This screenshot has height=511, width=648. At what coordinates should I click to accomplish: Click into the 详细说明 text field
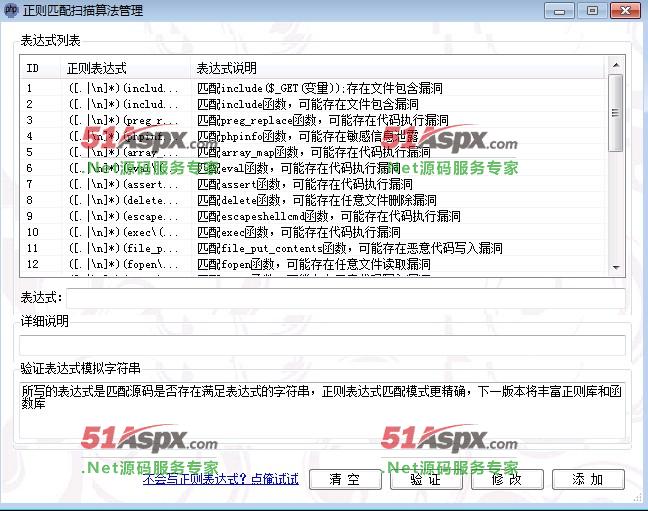(x=322, y=345)
